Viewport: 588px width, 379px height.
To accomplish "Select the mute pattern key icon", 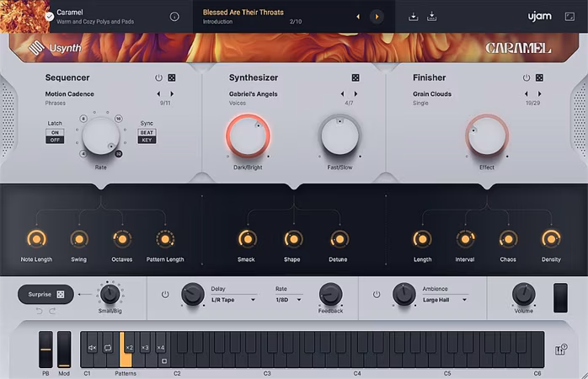I will point(92,347).
